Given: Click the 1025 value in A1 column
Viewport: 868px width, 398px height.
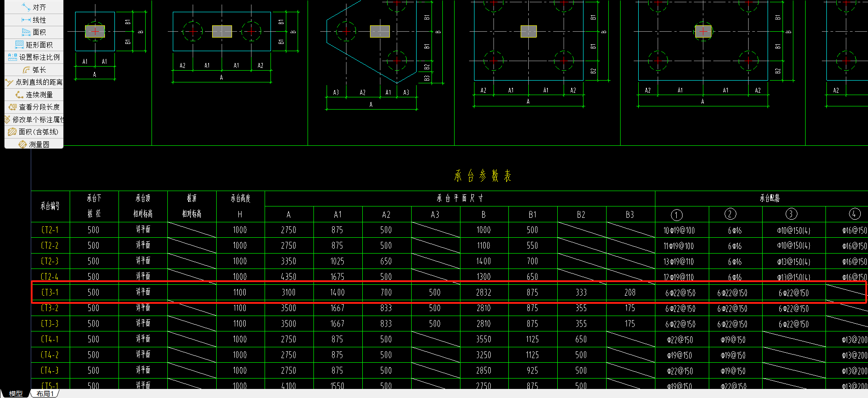Looking at the screenshot, I should click(x=337, y=261).
